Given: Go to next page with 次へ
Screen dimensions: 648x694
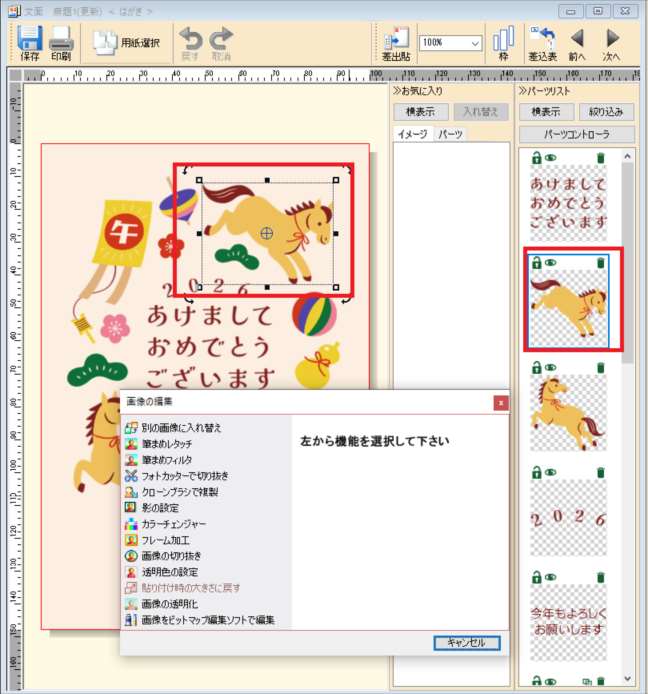Looking at the screenshot, I should (612, 44).
